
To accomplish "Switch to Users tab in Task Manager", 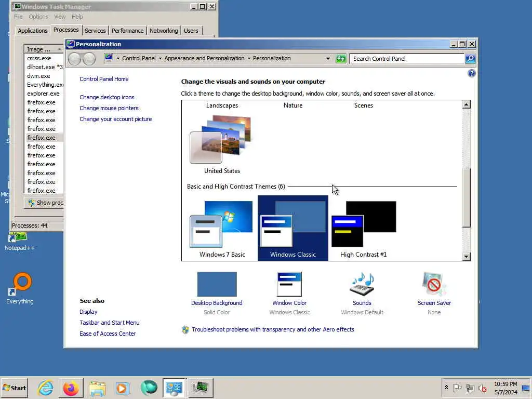I will (x=191, y=31).
